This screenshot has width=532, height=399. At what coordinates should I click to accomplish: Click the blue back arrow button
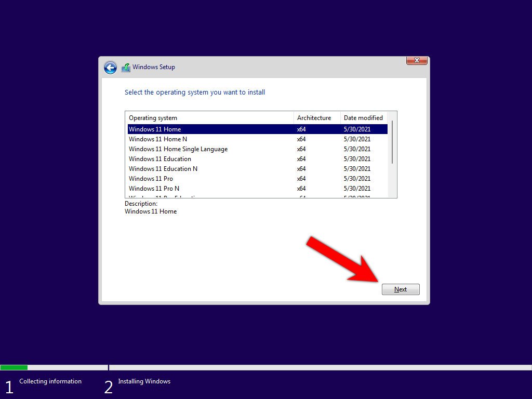tap(110, 68)
